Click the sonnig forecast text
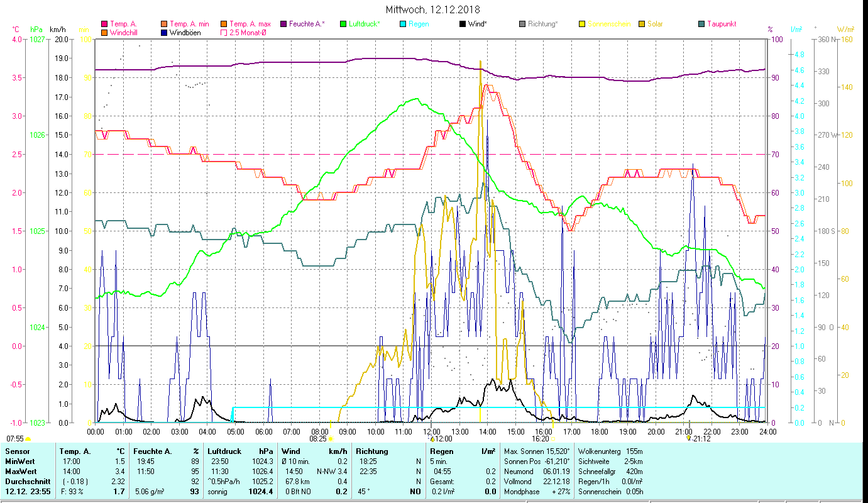 click(x=219, y=492)
